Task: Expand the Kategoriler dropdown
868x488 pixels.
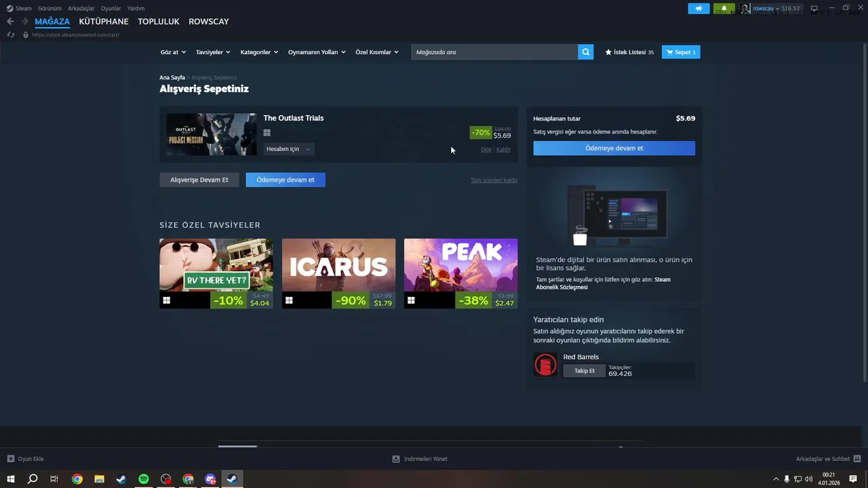Action: tap(259, 52)
